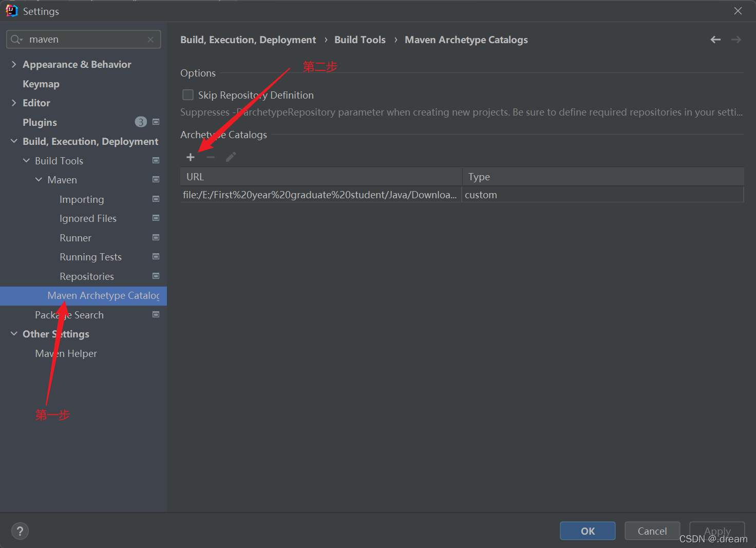Click the Cancel button
This screenshot has width=756, height=548.
[x=652, y=531]
